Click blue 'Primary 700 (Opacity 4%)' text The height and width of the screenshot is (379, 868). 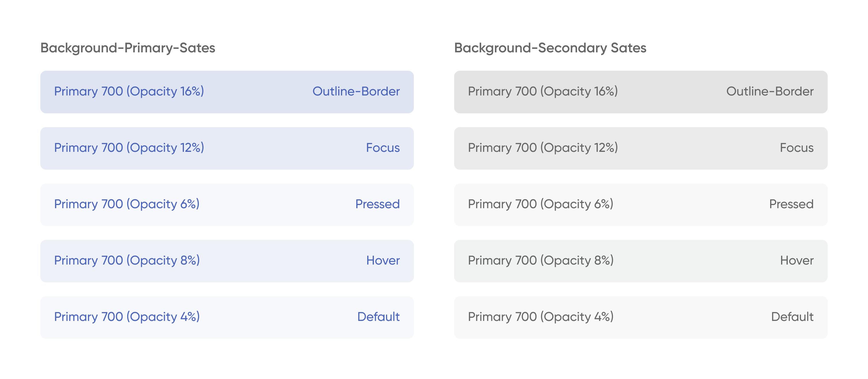click(127, 317)
